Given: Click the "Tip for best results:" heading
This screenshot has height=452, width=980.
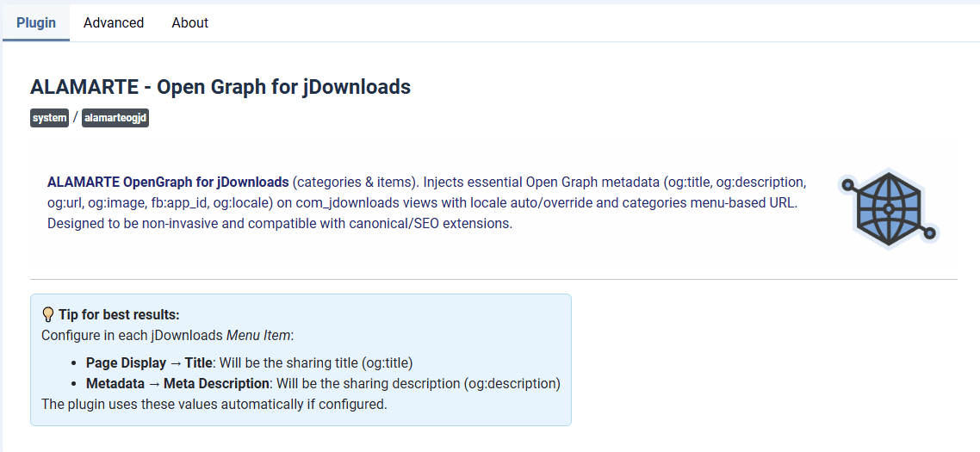Looking at the screenshot, I should 119,315.
